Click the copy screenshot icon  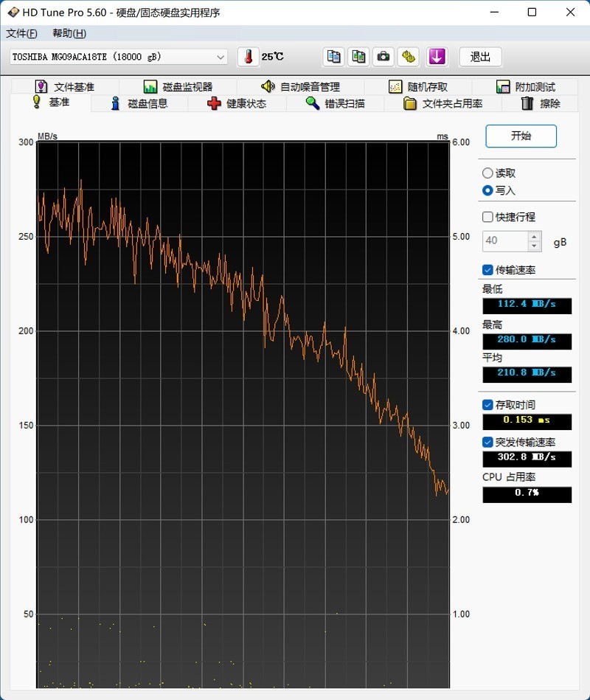(x=358, y=57)
